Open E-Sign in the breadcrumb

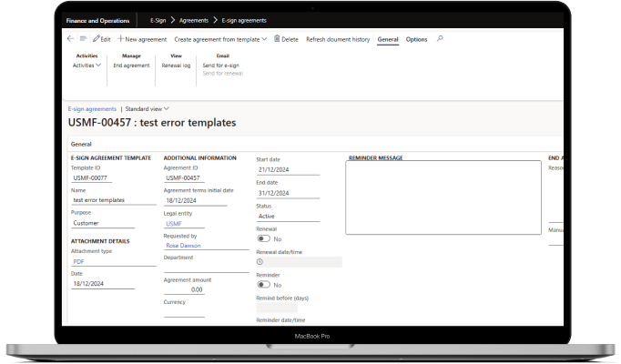click(158, 21)
